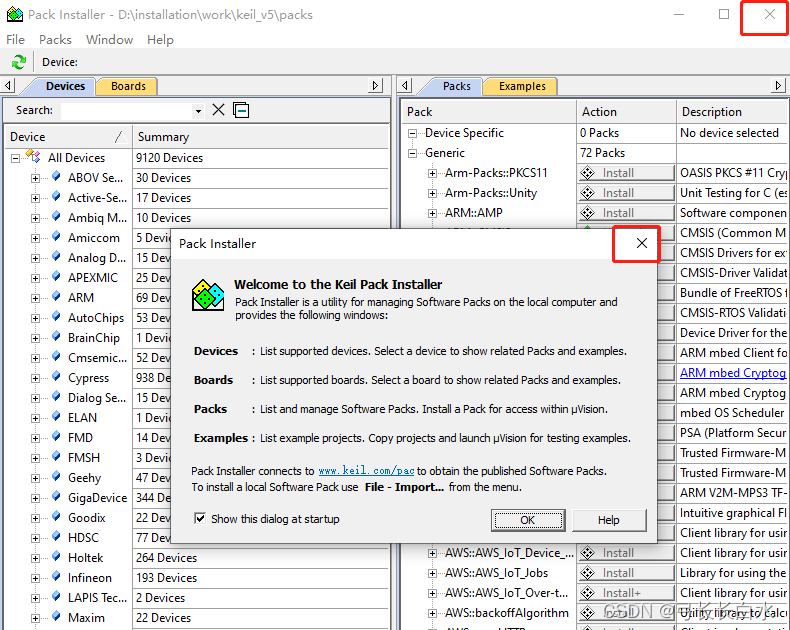The width and height of the screenshot is (790, 630).
Task: Switch to the Examples tab
Action: [x=522, y=86]
